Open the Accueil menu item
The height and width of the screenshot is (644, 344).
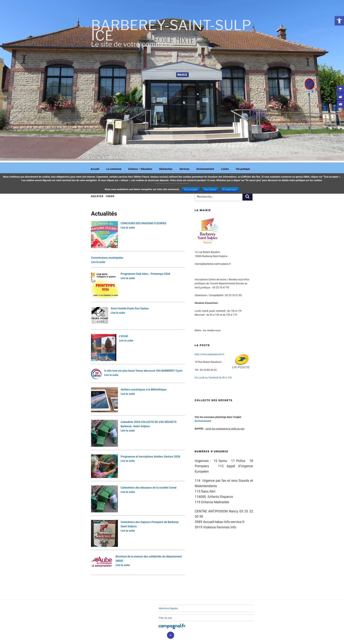tap(95, 169)
